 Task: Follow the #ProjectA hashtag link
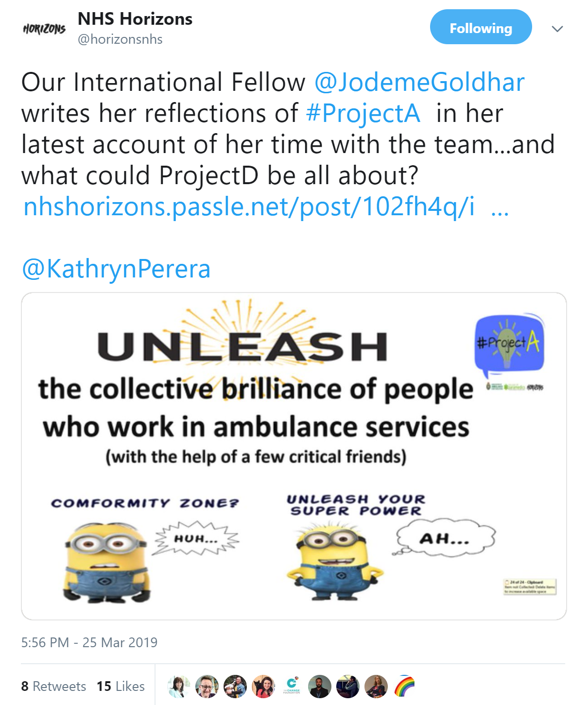pyautogui.click(x=363, y=113)
